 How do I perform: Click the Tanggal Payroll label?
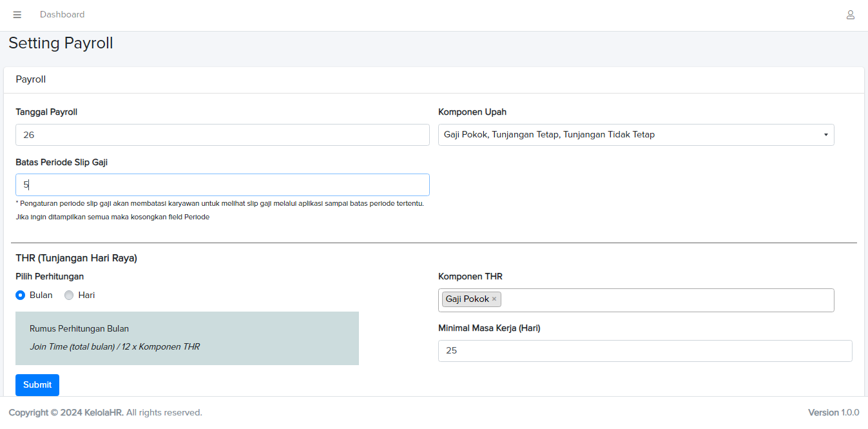[x=46, y=112]
